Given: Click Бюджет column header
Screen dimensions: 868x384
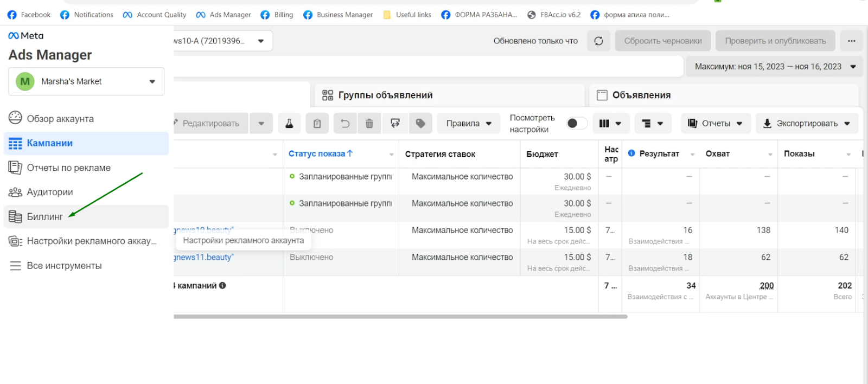Looking at the screenshot, I should pos(542,154).
